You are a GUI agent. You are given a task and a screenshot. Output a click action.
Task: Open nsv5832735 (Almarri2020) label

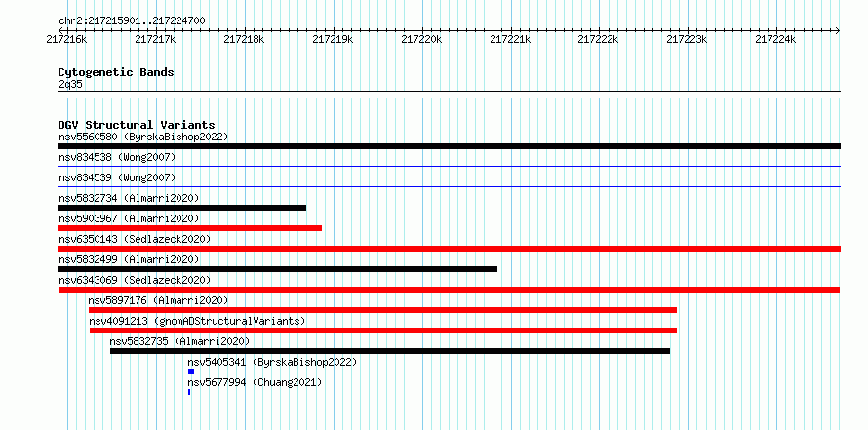pyautogui.click(x=179, y=341)
